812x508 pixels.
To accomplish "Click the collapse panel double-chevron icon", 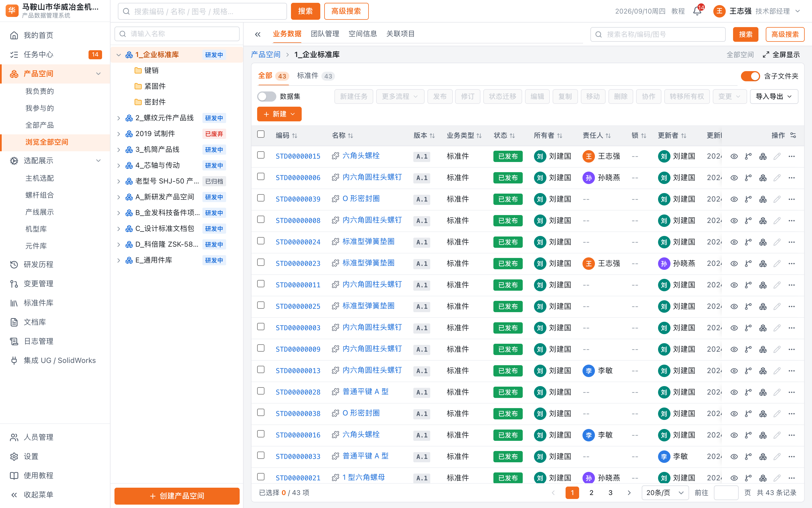I will (258, 34).
